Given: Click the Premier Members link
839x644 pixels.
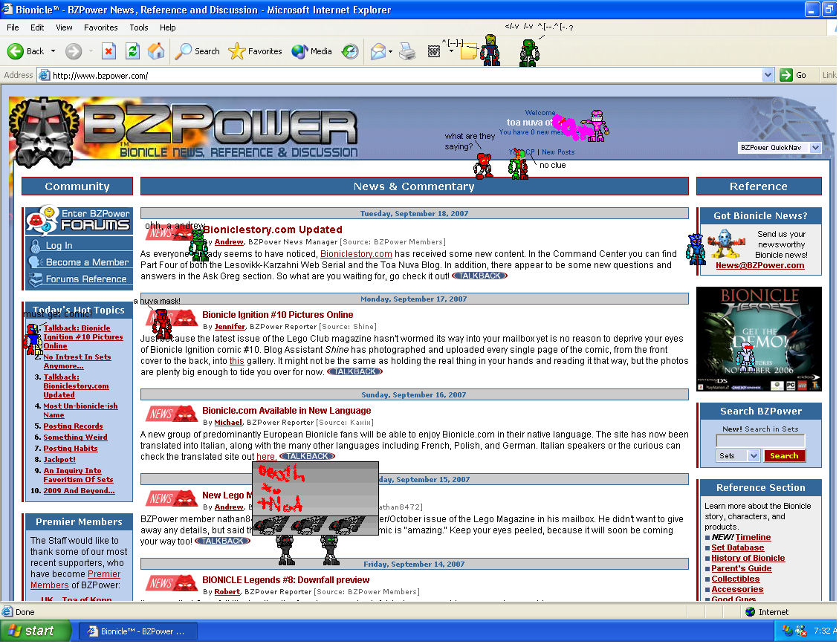Looking at the screenshot, I should pos(76,579).
